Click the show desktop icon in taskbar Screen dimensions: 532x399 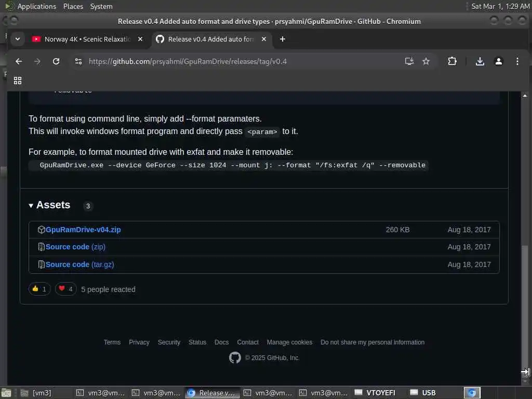[x=6, y=393]
